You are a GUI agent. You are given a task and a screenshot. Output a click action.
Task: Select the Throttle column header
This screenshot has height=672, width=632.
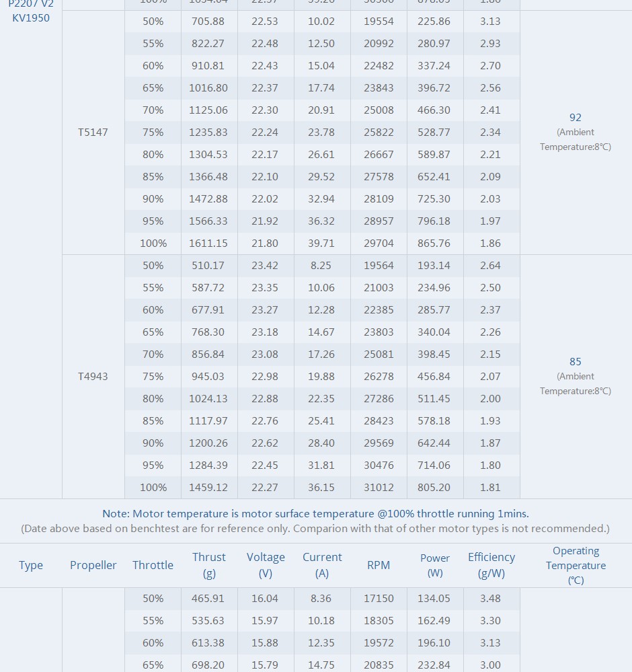pyautogui.click(x=153, y=565)
